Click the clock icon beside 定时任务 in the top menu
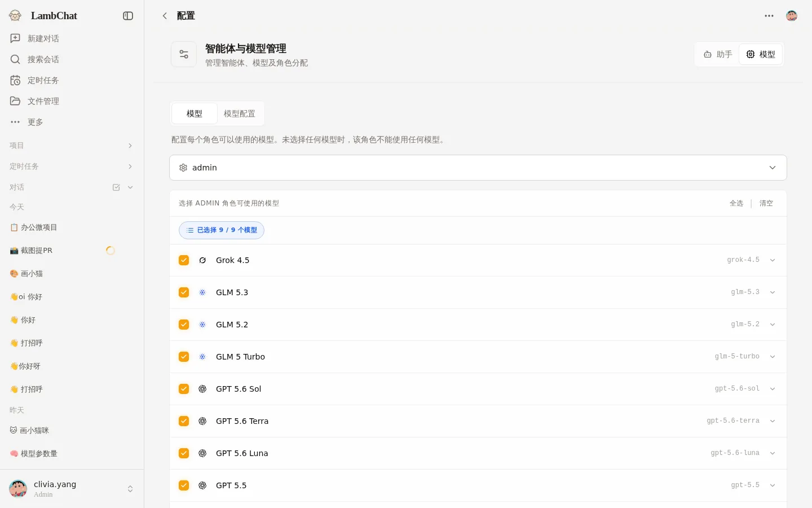This screenshot has width=812, height=508. pyautogui.click(x=15, y=80)
